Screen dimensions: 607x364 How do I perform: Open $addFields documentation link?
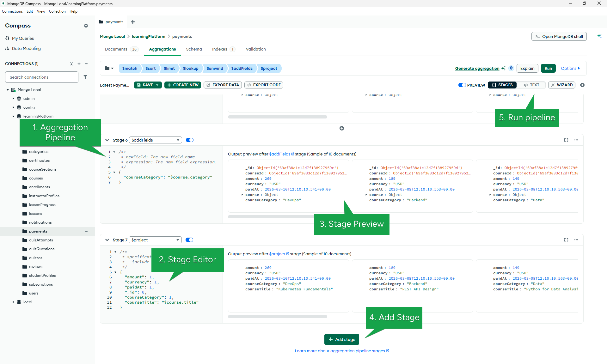(282, 154)
